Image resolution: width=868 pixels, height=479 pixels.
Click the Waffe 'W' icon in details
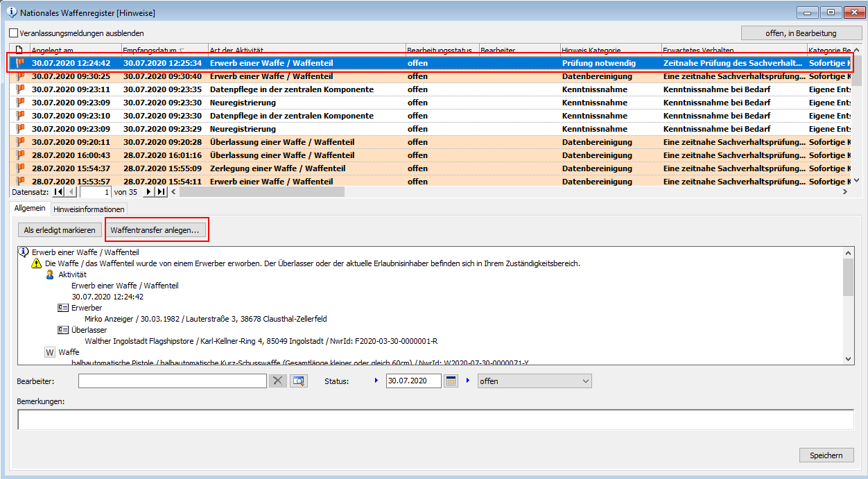coord(50,352)
